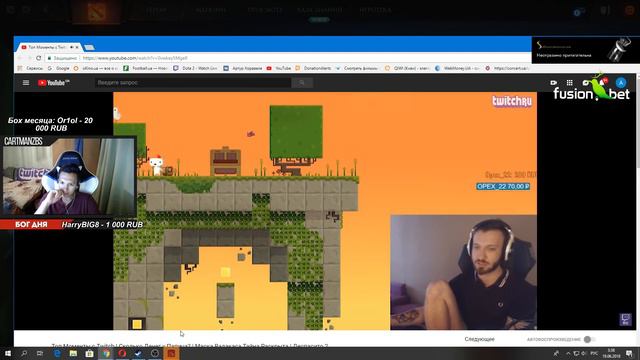Select the active YouTube browser tab
This screenshot has width=640, height=360.
(x=49, y=47)
